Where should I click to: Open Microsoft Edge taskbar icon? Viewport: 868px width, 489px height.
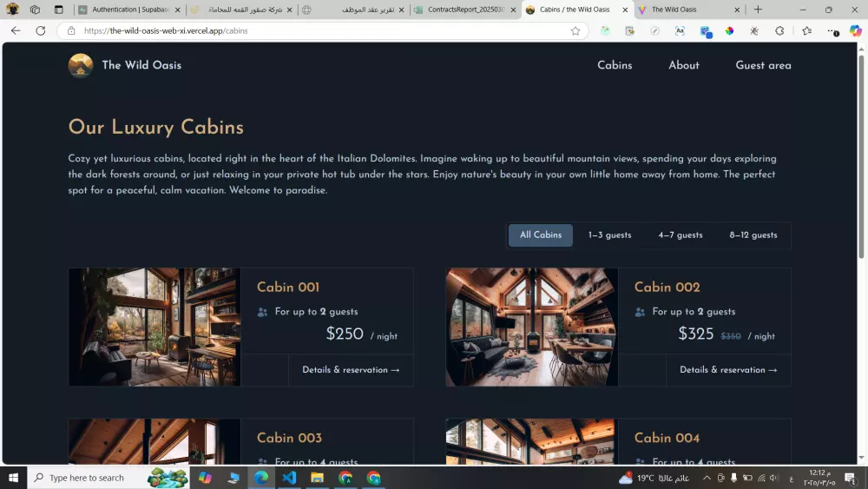click(x=260, y=478)
